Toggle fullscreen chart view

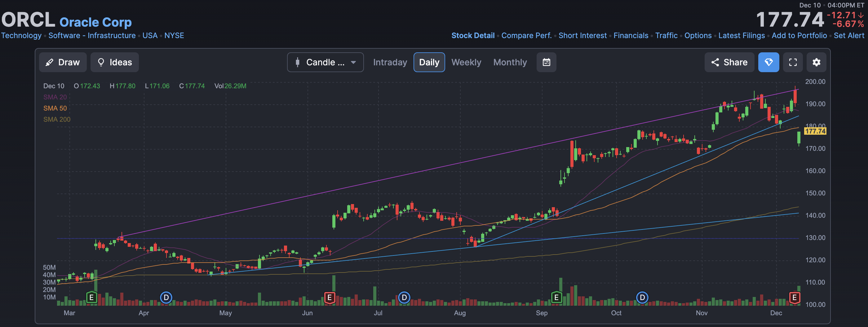793,62
